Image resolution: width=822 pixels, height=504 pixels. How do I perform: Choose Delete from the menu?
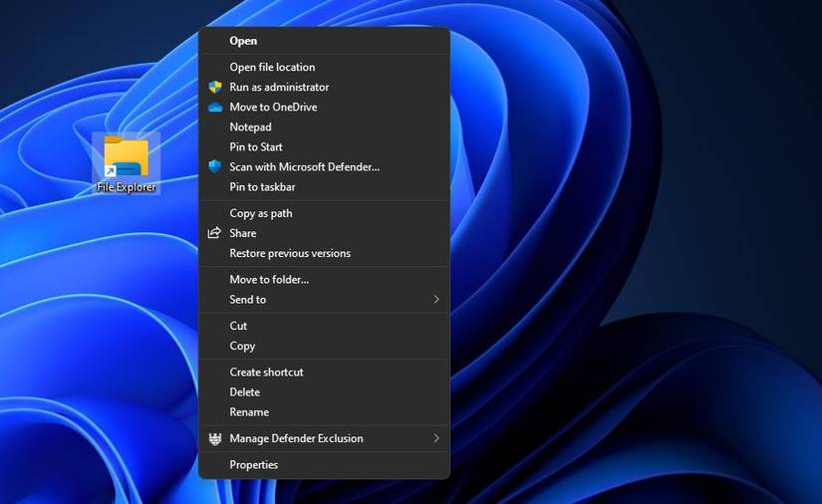(324, 391)
